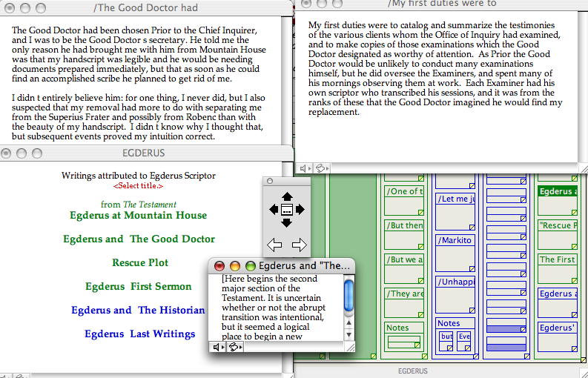Close the floating navigation palette
Viewport: 588px width, 378px height.
coord(269,181)
